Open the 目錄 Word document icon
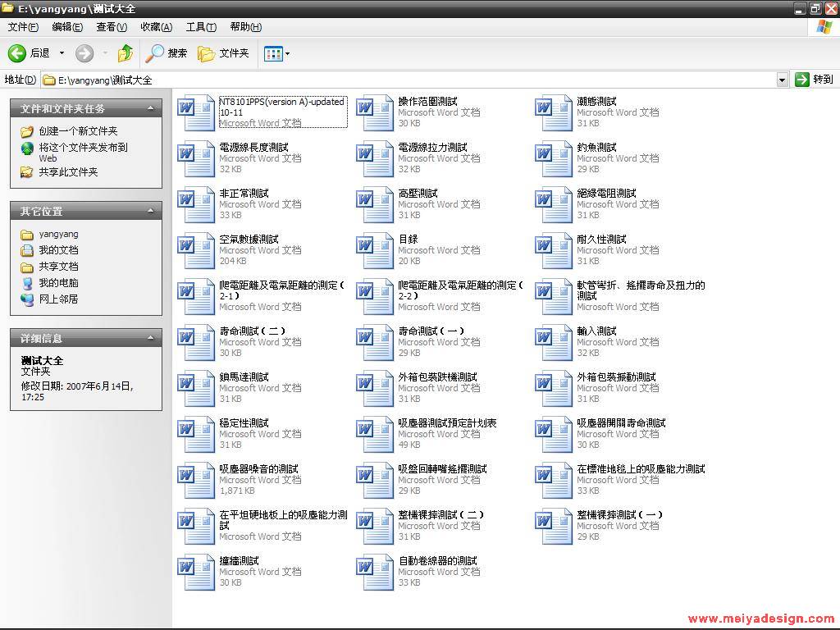 click(x=376, y=251)
